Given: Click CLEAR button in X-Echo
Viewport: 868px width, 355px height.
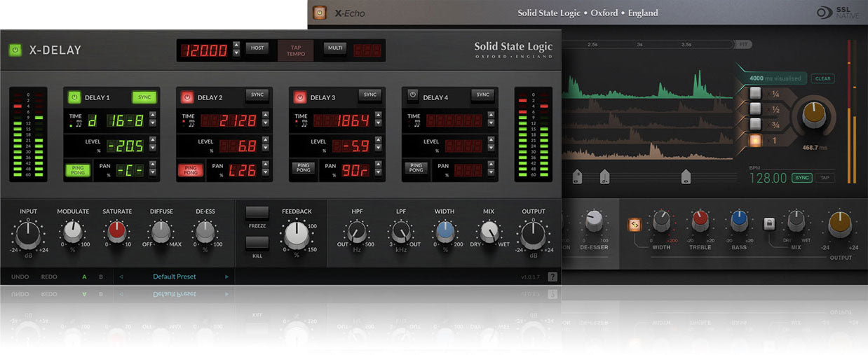Looking at the screenshot, I should click(x=822, y=78).
